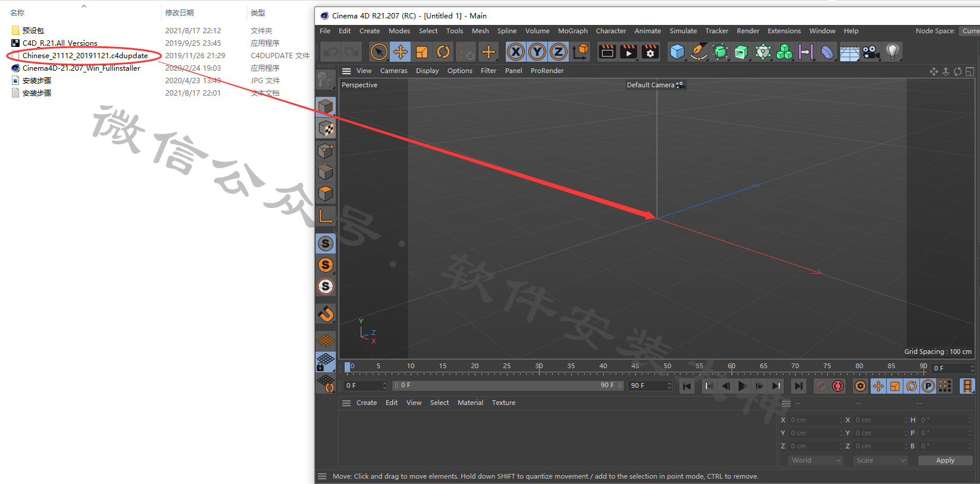The width and height of the screenshot is (980, 484).
Task: Activate the Move tool in top toolbar
Action: click(401, 52)
